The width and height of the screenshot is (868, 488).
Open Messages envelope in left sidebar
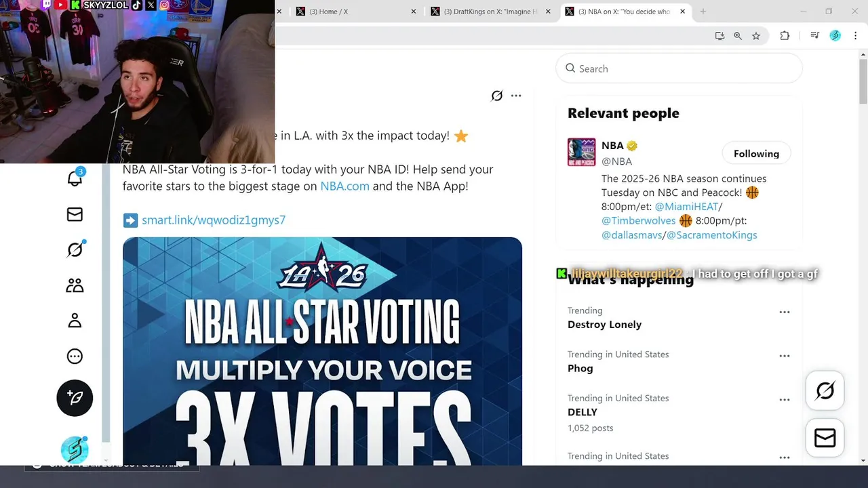[75, 214]
